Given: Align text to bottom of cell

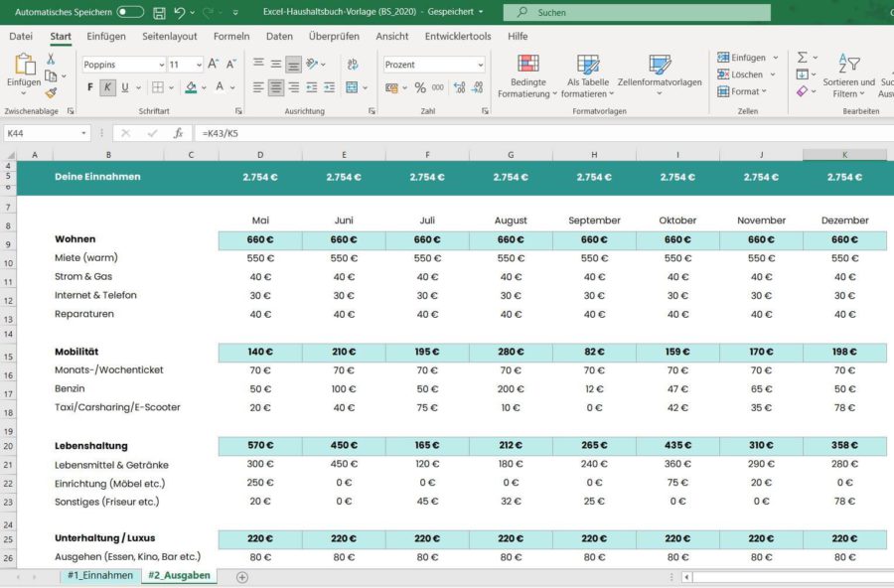Looking at the screenshot, I should [294, 65].
